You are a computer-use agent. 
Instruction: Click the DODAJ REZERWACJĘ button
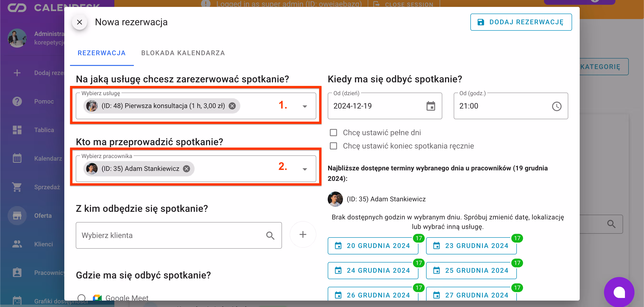[521, 22]
